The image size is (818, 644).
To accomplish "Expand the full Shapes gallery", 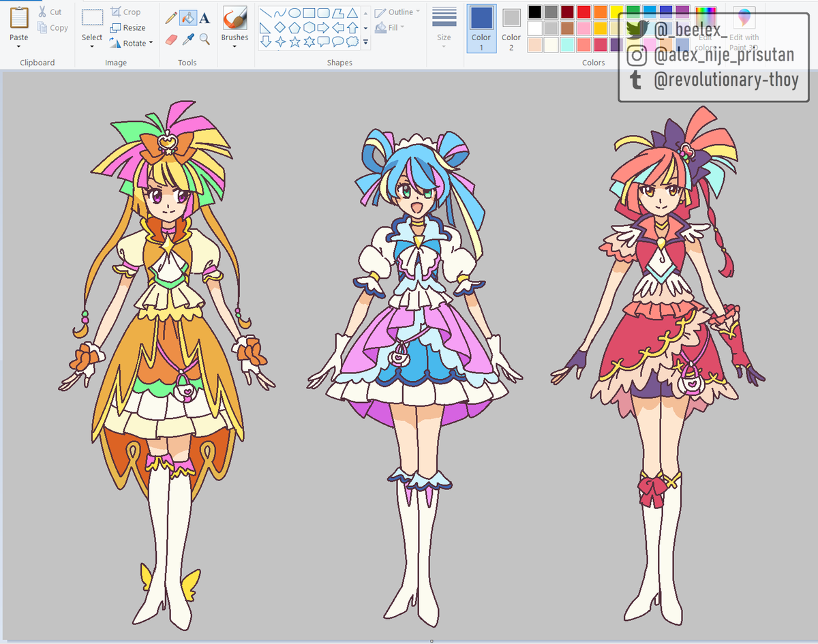I will click(x=365, y=42).
